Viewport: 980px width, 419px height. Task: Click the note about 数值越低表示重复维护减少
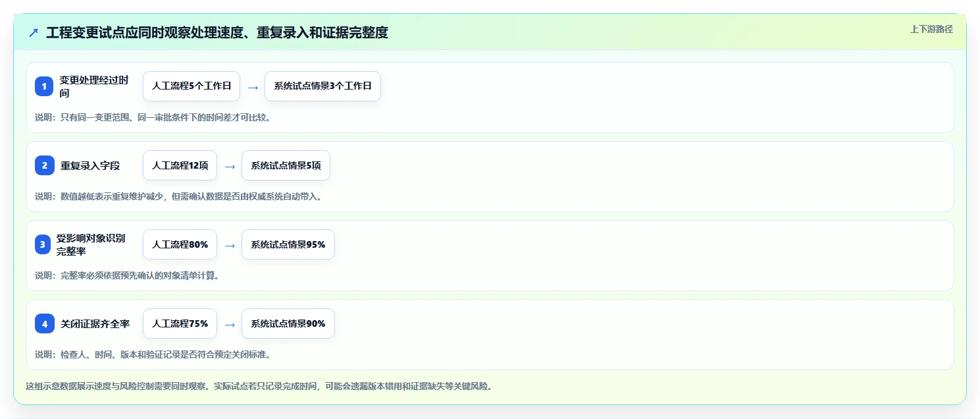point(178,197)
